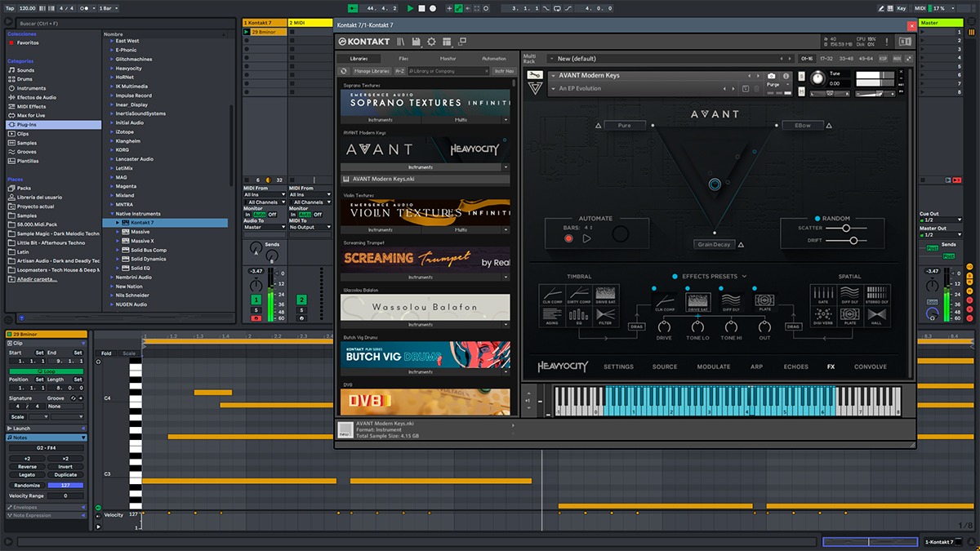Open the Sounds browser category

pyautogui.click(x=26, y=70)
